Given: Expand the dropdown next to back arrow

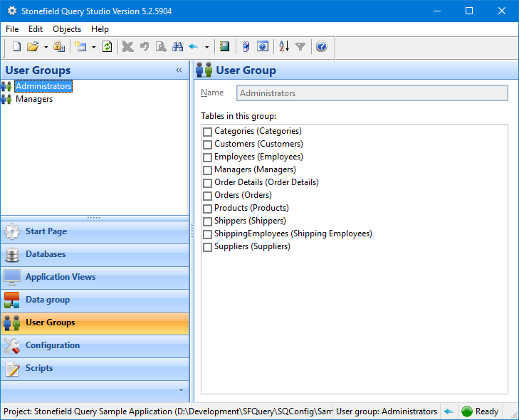Looking at the screenshot, I should (x=206, y=47).
